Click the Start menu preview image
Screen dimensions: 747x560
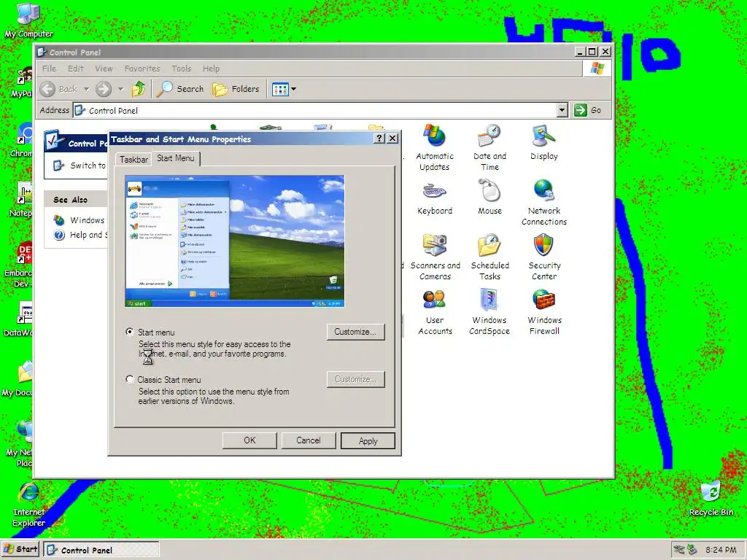[234, 241]
